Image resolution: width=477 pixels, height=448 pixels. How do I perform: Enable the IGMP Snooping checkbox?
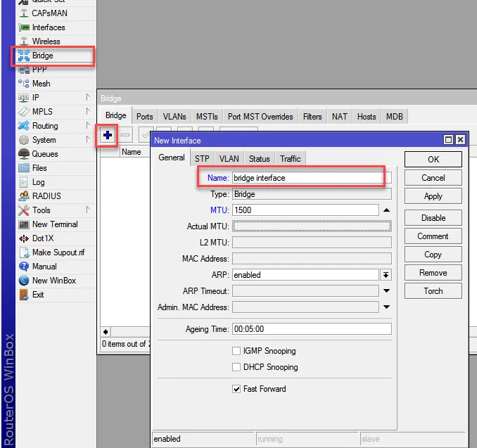pyautogui.click(x=236, y=351)
